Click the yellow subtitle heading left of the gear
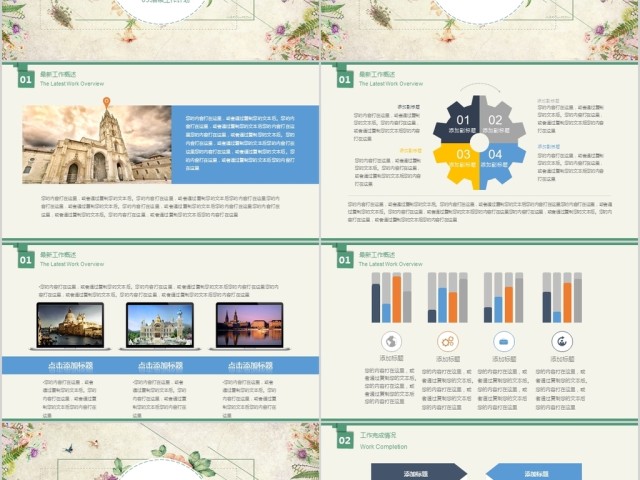Image resolution: width=640 pixels, height=480 pixels. pyautogui.click(x=411, y=151)
